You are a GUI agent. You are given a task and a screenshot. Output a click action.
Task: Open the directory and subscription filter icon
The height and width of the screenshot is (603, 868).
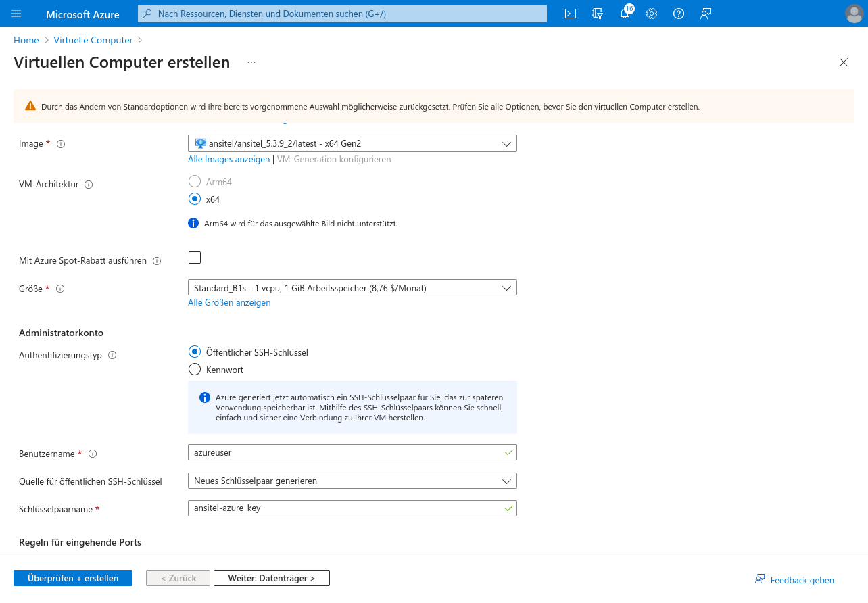[598, 14]
